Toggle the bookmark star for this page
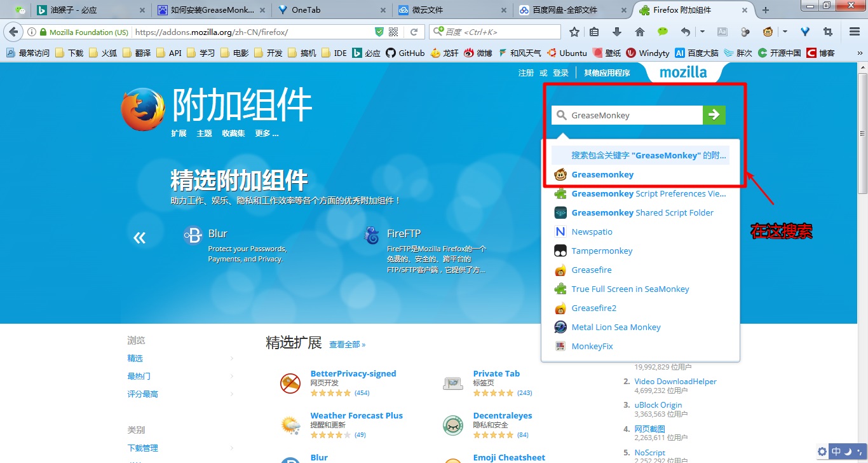This screenshot has width=868, height=463. [x=575, y=31]
